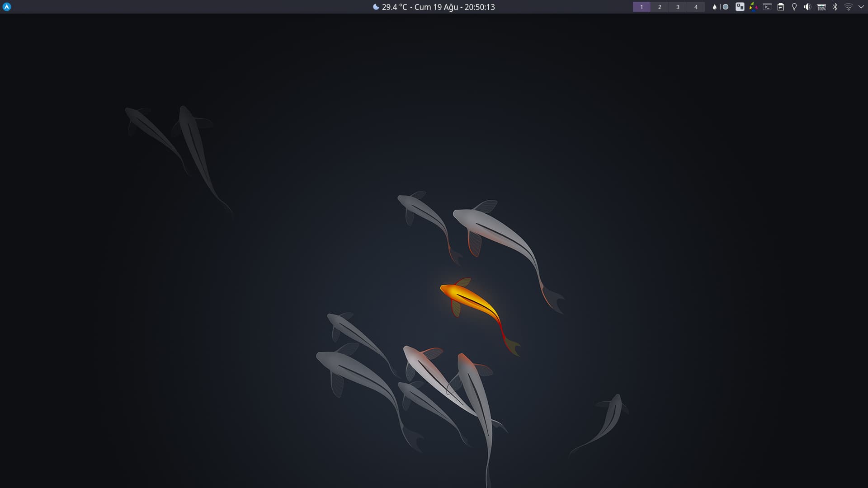868x488 pixels.
Task: Switch to virtual desktop 4
Action: 696,7
